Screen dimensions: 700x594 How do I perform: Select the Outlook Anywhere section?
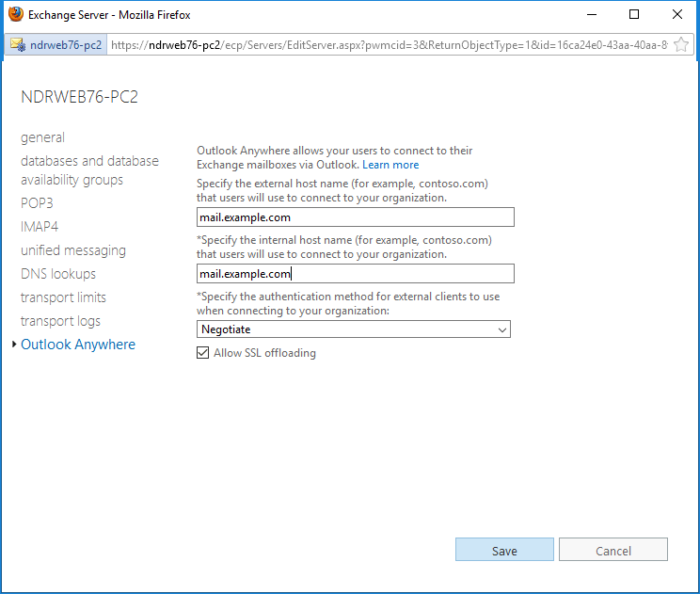78,345
